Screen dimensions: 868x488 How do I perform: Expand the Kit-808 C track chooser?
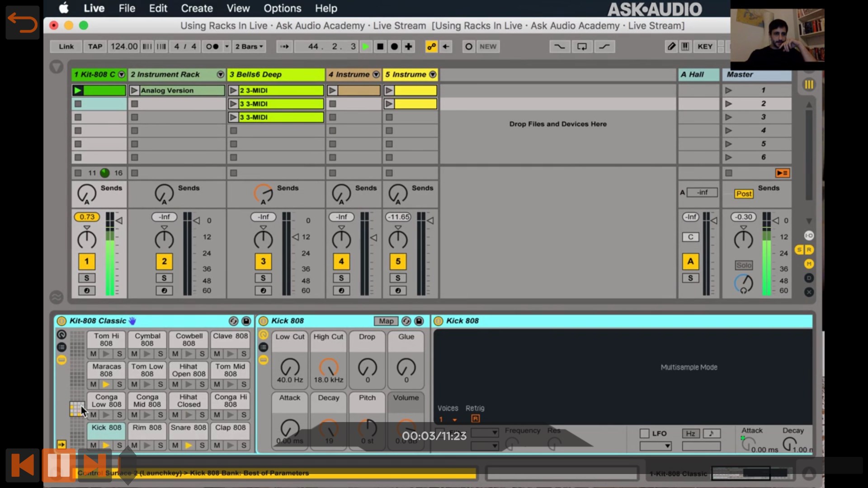[x=121, y=75]
